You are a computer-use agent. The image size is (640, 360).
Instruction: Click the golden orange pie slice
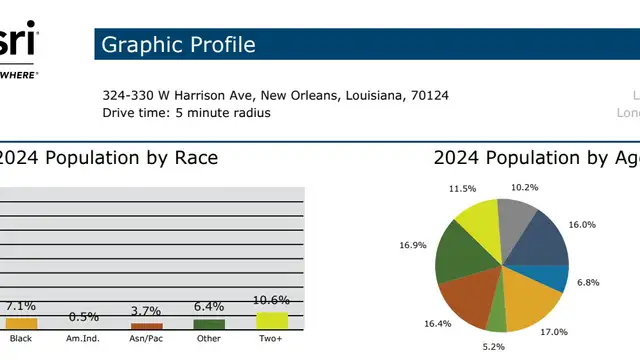click(x=527, y=301)
